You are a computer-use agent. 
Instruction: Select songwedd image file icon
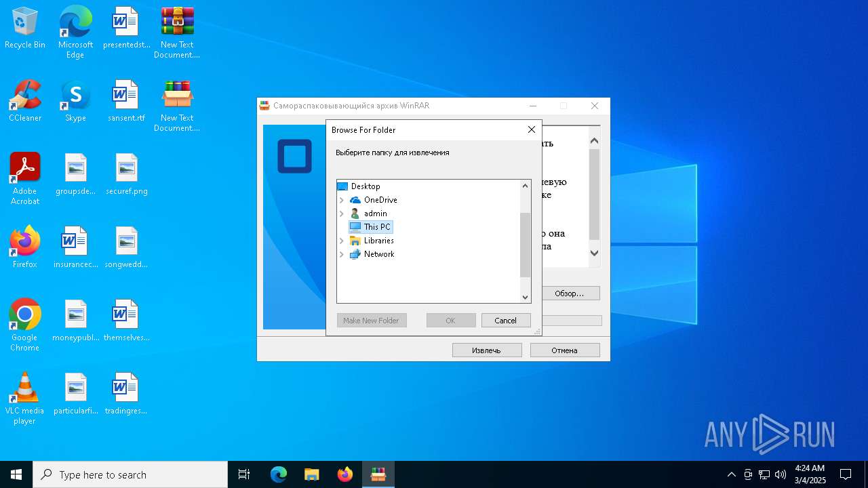click(126, 247)
